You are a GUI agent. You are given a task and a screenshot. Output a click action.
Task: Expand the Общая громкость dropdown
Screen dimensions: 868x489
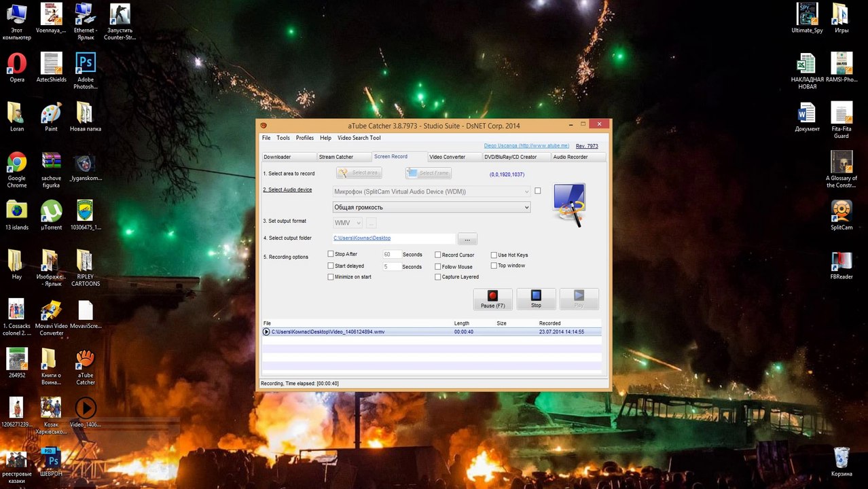click(431, 207)
